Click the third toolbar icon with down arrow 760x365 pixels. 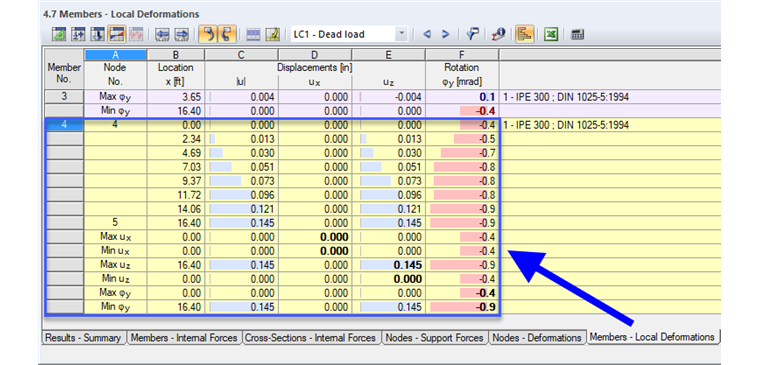[98, 34]
